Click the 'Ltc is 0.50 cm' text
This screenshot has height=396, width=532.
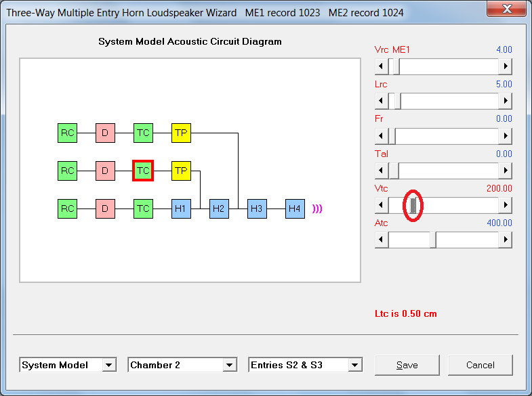[x=406, y=313]
